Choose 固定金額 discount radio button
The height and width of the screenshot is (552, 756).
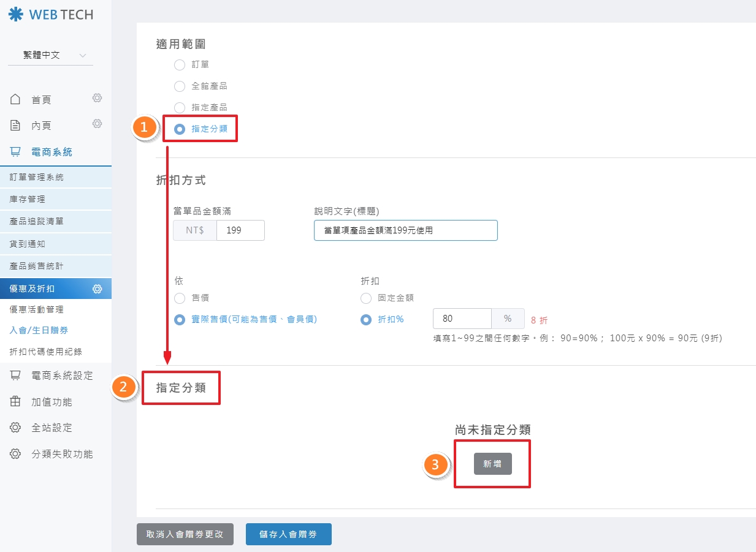[x=366, y=298]
